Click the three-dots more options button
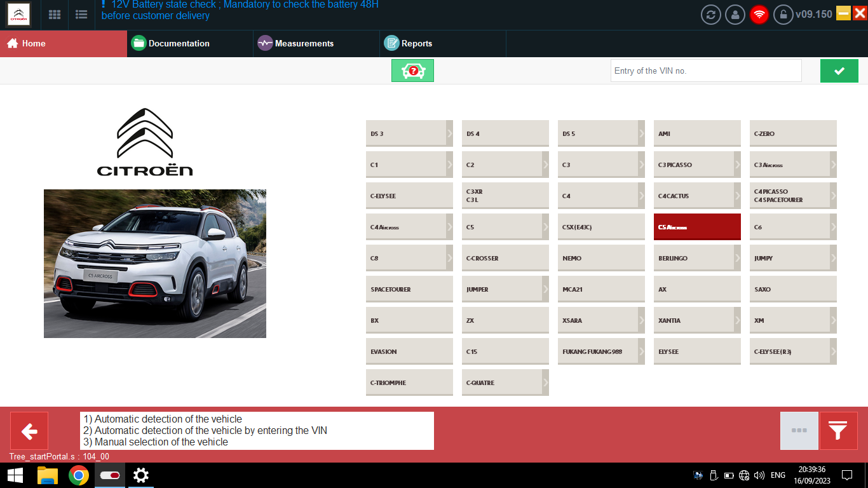 [x=799, y=431]
